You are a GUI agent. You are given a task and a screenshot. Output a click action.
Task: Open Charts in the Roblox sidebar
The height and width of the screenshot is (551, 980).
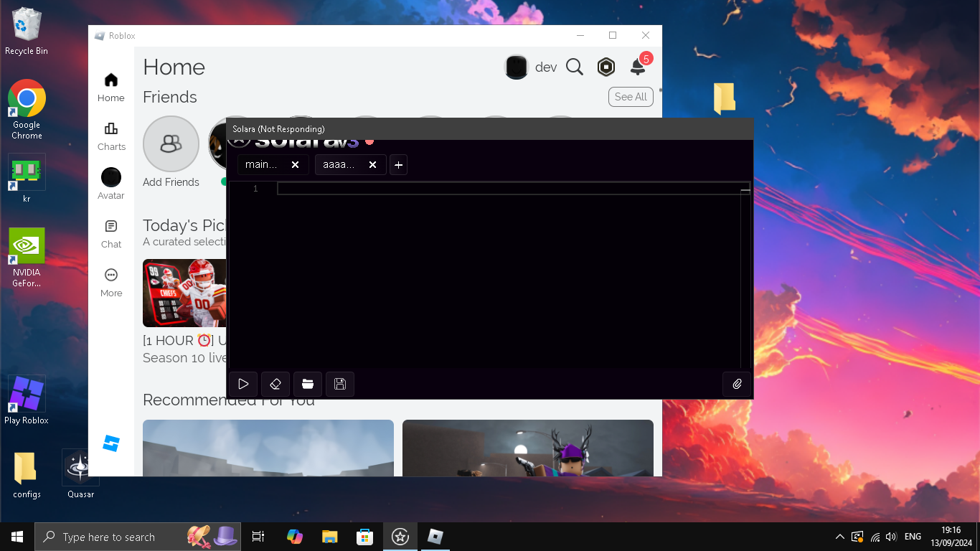pos(111,136)
